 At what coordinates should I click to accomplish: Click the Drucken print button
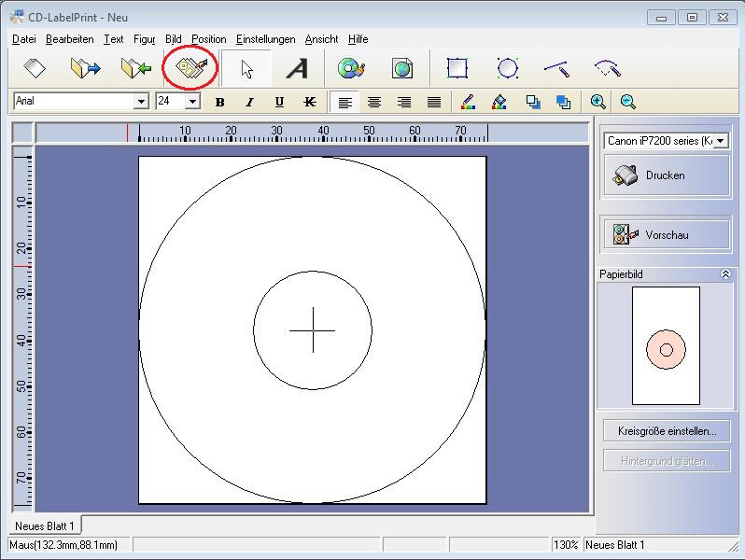pyautogui.click(x=667, y=175)
